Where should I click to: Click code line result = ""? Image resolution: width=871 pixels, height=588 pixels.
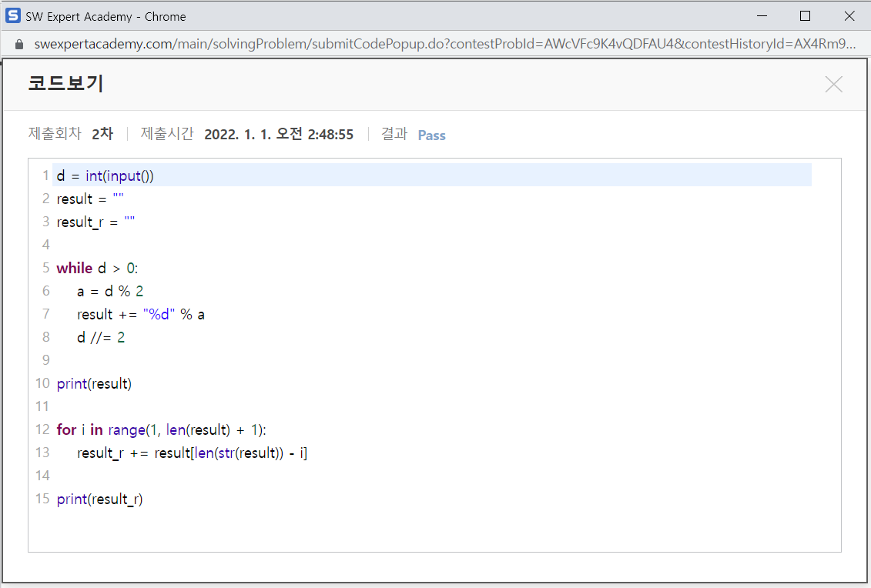pos(90,199)
